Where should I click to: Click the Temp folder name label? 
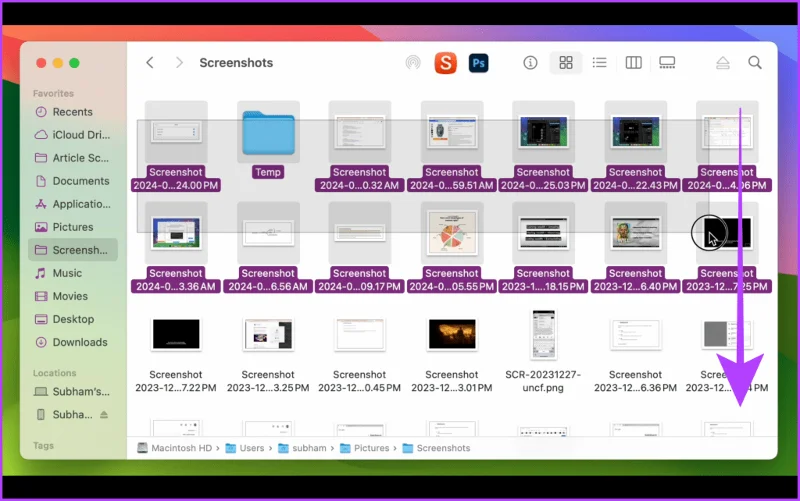coord(268,172)
